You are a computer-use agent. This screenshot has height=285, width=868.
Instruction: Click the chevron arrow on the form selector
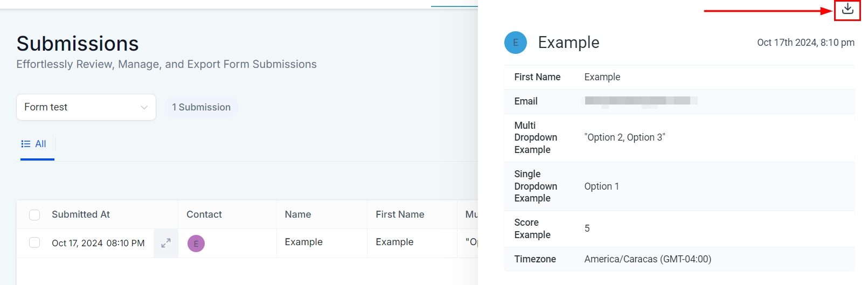144,107
